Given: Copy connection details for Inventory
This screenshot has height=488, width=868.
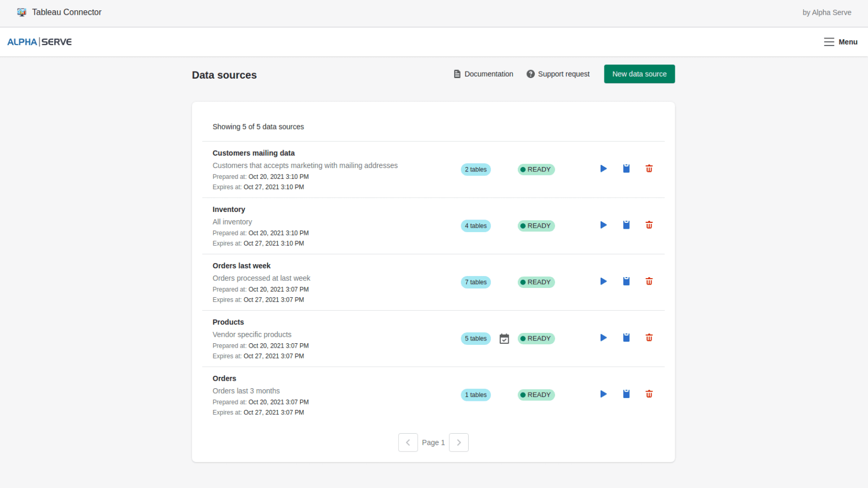Looking at the screenshot, I should [x=626, y=224].
